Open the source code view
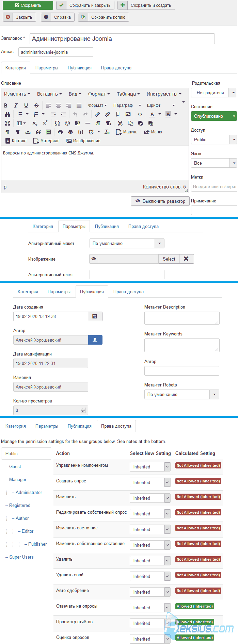Screen dimensions: 238x644 [x=140, y=114]
